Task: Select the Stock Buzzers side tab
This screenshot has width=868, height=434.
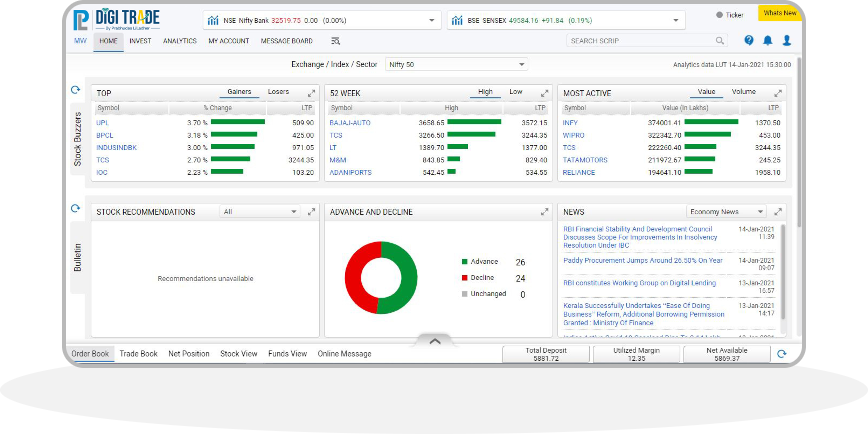Action: pyautogui.click(x=78, y=139)
